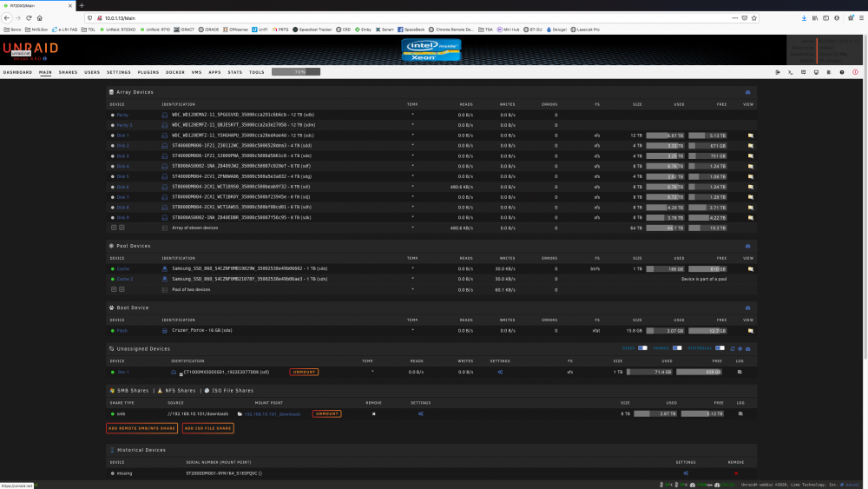Remove historical device with the red X
The width and height of the screenshot is (868, 489).
[x=736, y=473]
